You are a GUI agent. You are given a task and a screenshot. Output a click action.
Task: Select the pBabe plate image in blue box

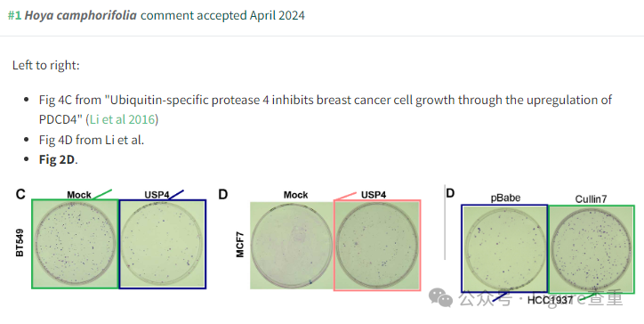click(504, 248)
